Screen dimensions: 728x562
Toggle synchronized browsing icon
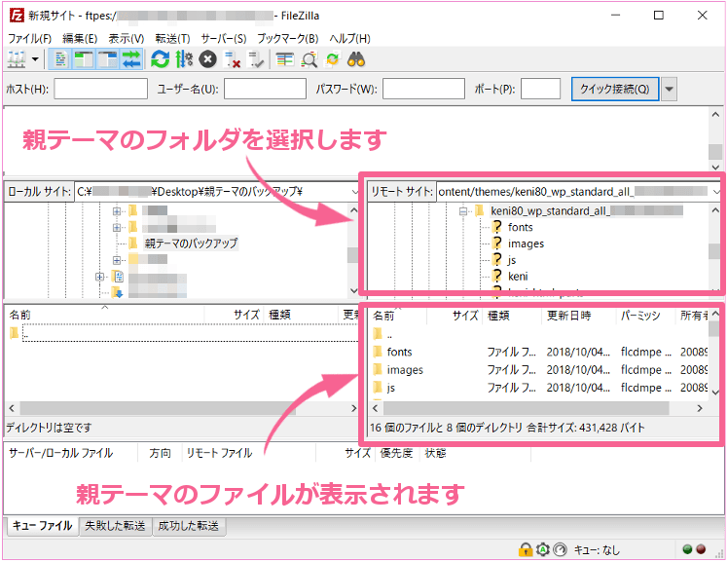pos(333,59)
